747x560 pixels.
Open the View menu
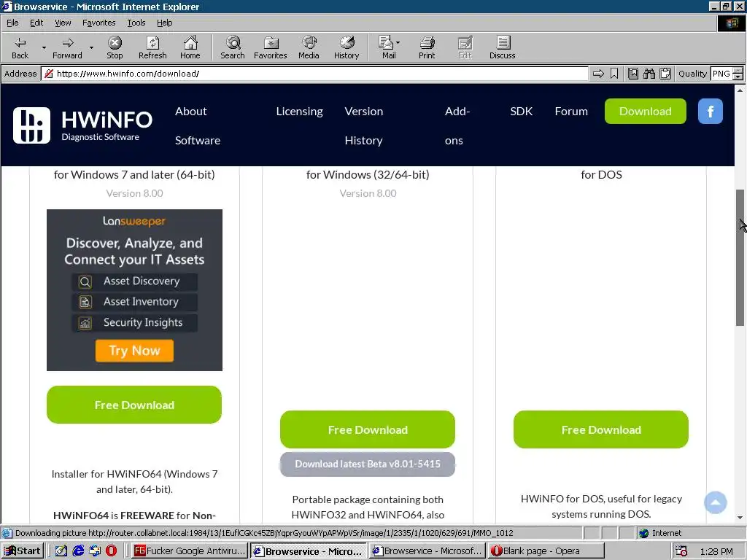[63, 23]
